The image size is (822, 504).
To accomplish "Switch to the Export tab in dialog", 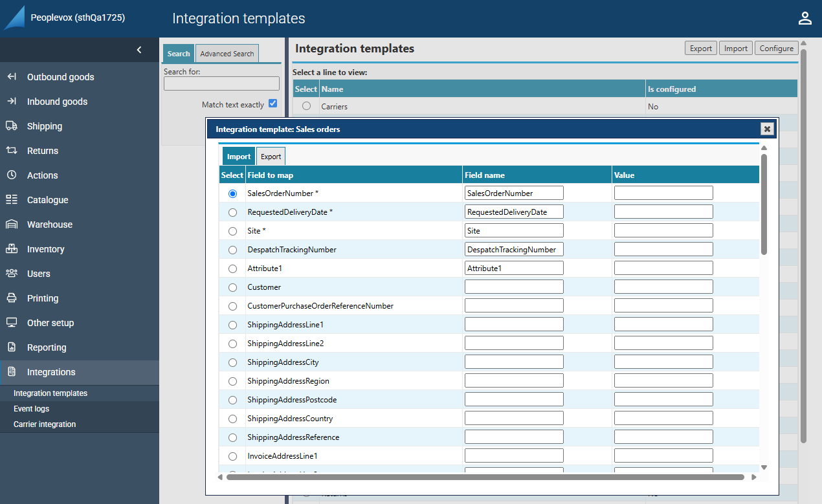I will point(271,157).
